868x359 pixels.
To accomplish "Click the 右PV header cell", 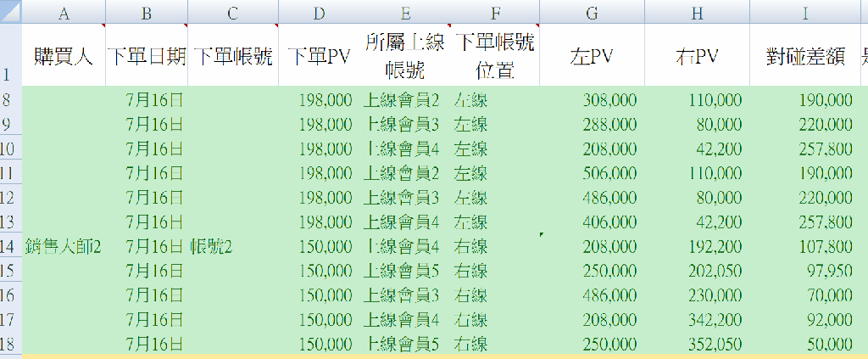I will pos(698,54).
